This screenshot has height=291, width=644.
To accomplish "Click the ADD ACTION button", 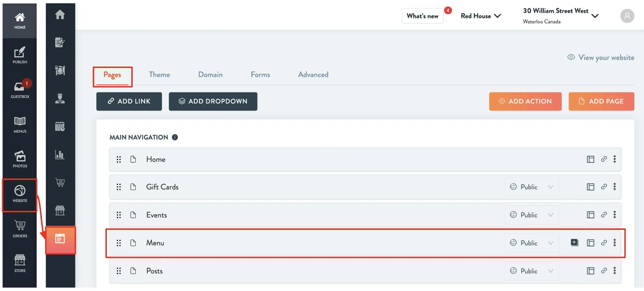I will click(x=525, y=101).
